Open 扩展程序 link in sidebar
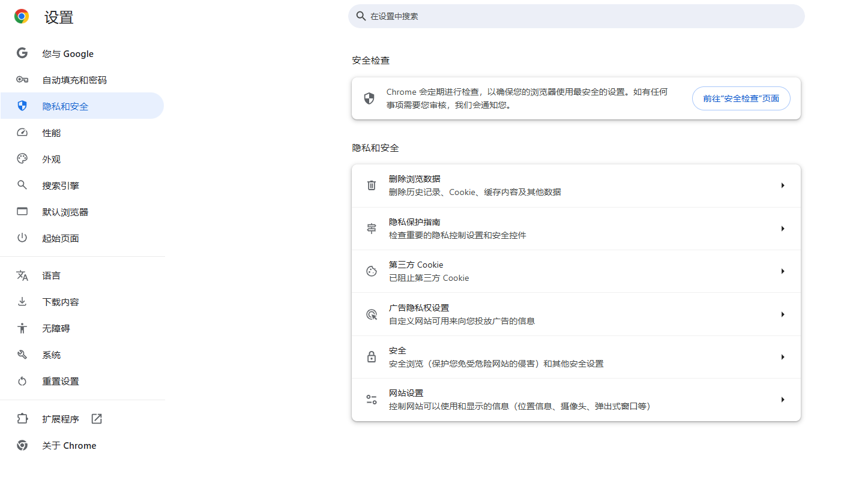 (82, 419)
